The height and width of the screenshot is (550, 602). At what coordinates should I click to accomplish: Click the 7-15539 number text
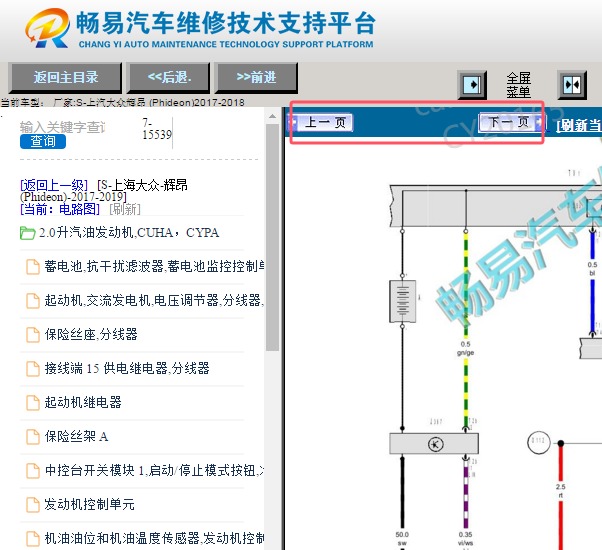[157, 129]
